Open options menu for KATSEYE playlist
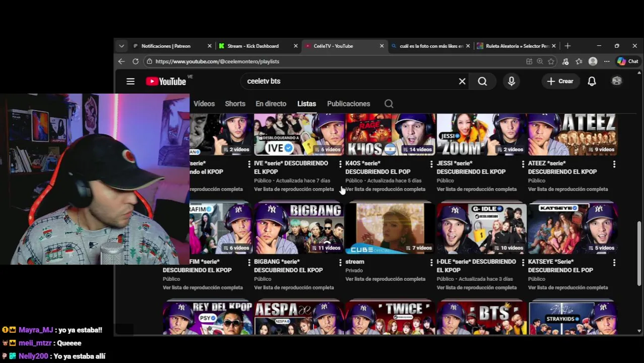Screen dimensions: 644x363 tap(614, 263)
